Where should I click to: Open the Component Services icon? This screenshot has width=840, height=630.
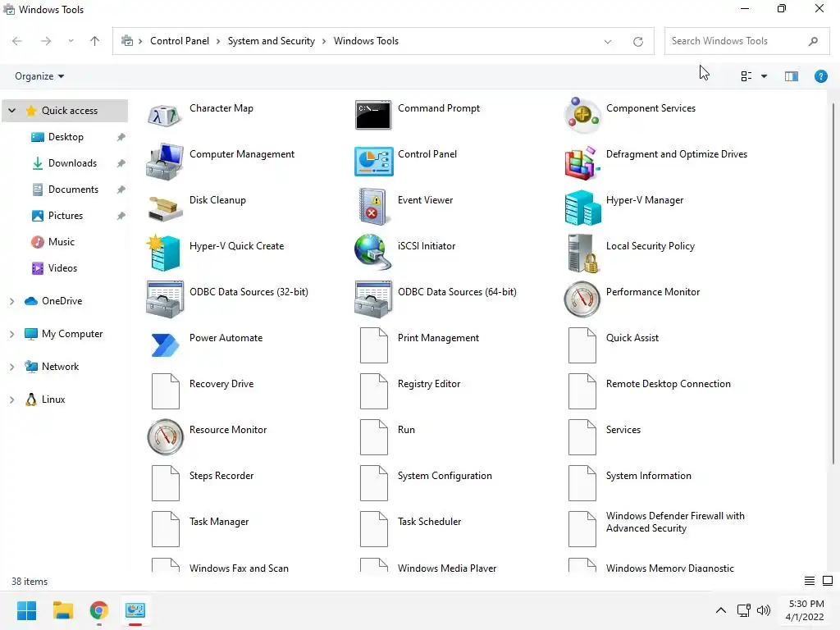point(582,115)
